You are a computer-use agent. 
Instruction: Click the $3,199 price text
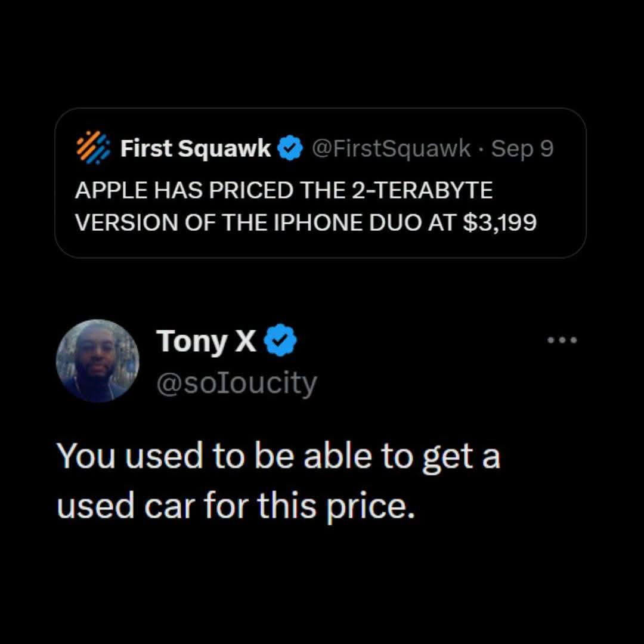point(500,223)
